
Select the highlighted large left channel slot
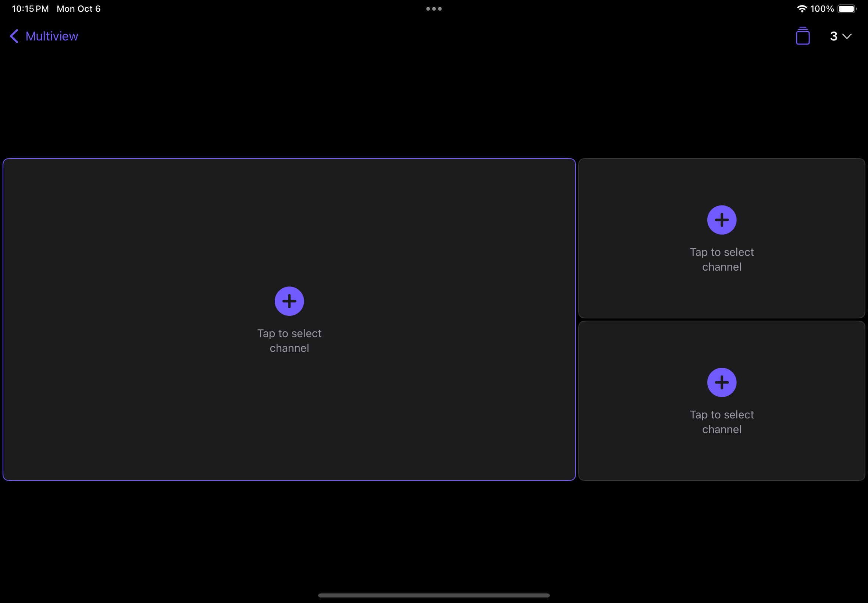pos(289,319)
